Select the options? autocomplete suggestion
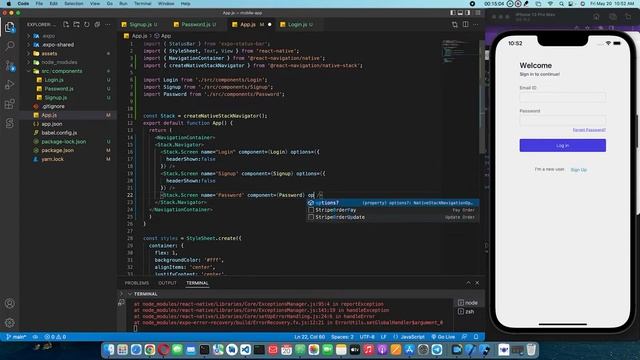Image resolution: width=640 pixels, height=360 pixels. (x=393, y=203)
